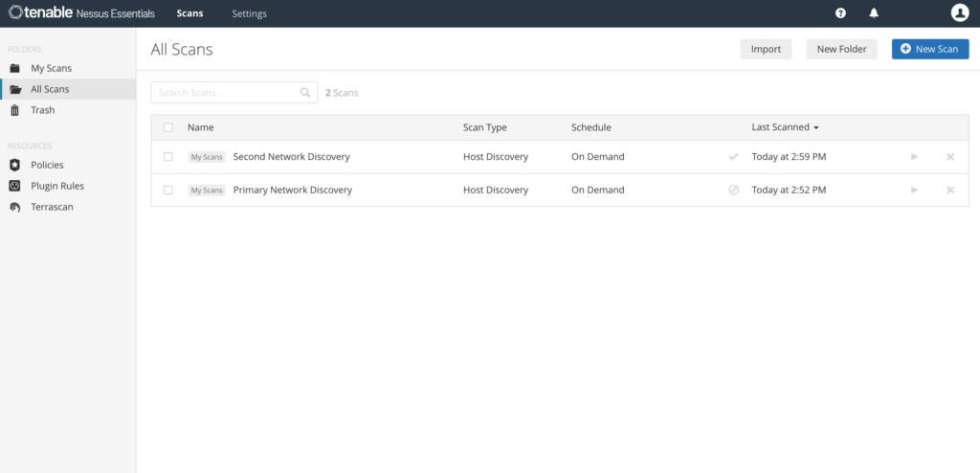Open the Scans top navigation tab

[x=190, y=13]
